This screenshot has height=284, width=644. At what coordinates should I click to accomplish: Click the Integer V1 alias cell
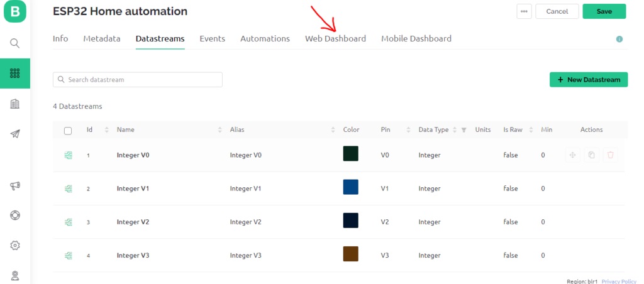(246, 188)
